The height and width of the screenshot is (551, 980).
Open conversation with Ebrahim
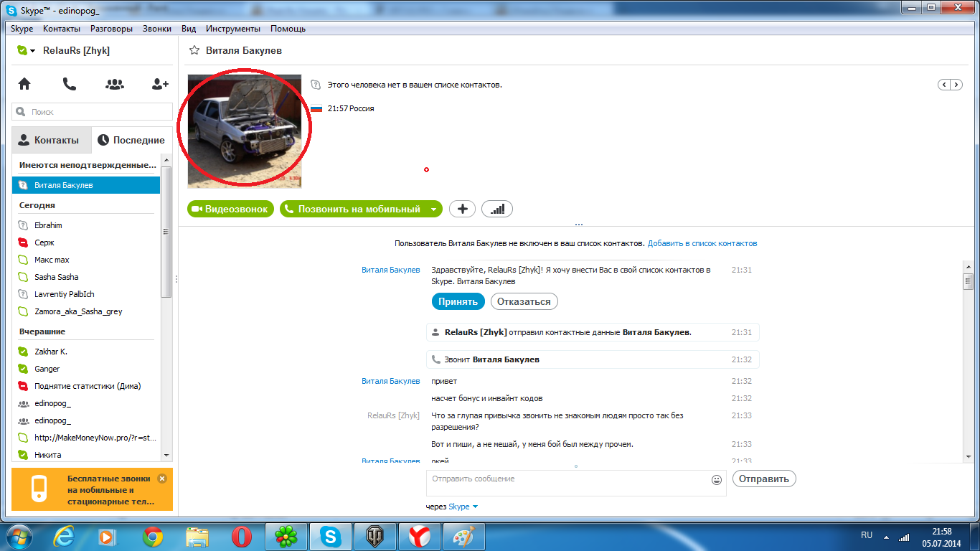click(86, 225)
